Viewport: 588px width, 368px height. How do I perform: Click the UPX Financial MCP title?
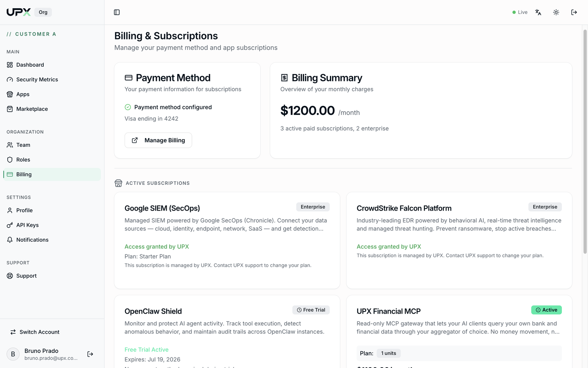[x=388, y=311]
